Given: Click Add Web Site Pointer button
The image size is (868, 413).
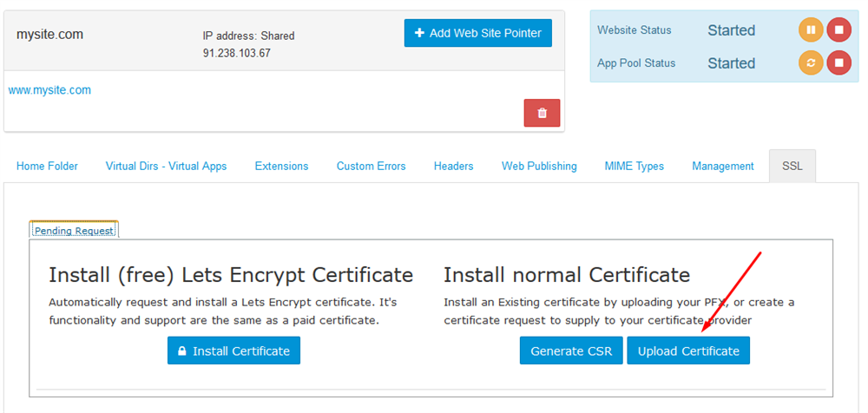Looking at the screenshot, I should pyautogui.click(x=477, y=33).
